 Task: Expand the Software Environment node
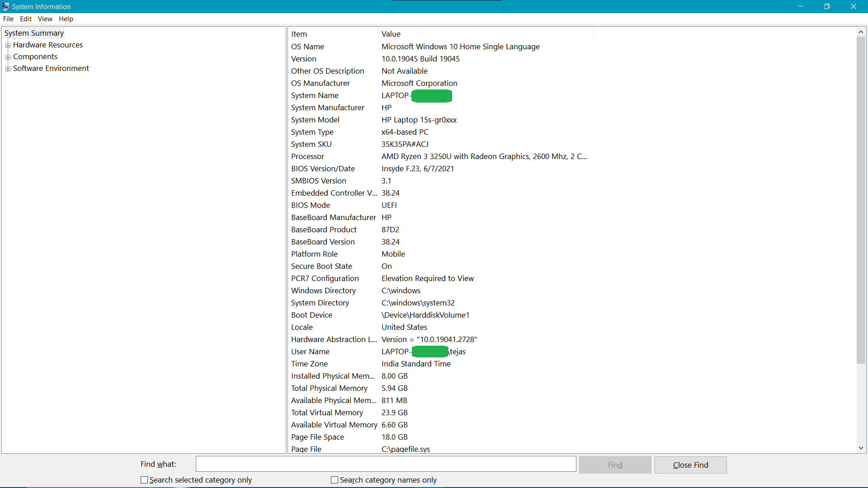(x=8, y=69)
